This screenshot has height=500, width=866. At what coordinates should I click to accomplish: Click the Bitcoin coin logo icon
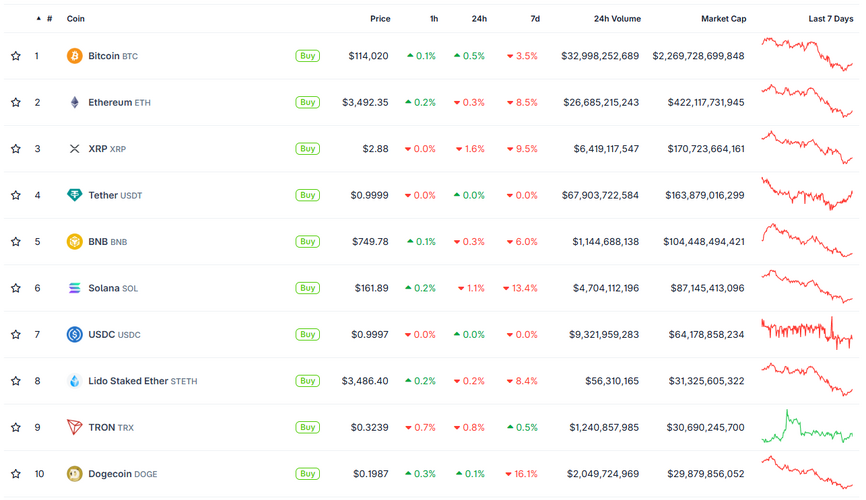tap(74, 56)
